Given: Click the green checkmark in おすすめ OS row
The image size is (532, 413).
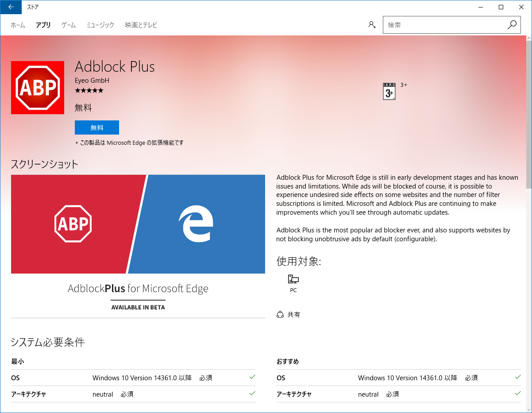Looking at the screenshot, I should 518,377.
